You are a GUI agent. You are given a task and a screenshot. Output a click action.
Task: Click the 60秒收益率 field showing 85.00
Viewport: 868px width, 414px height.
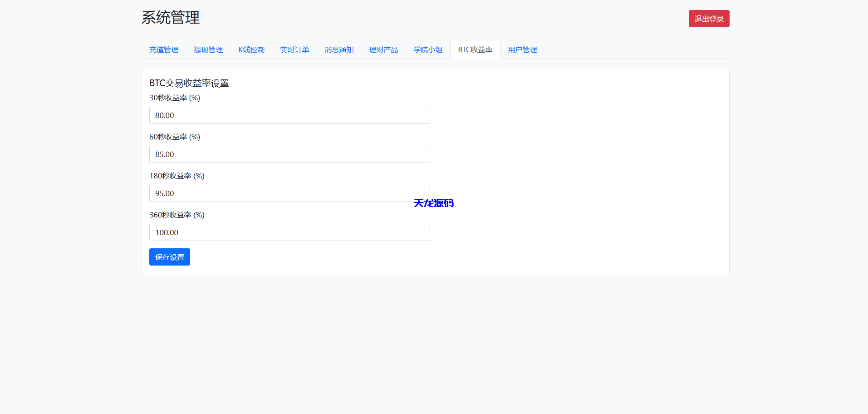[289, 154]
